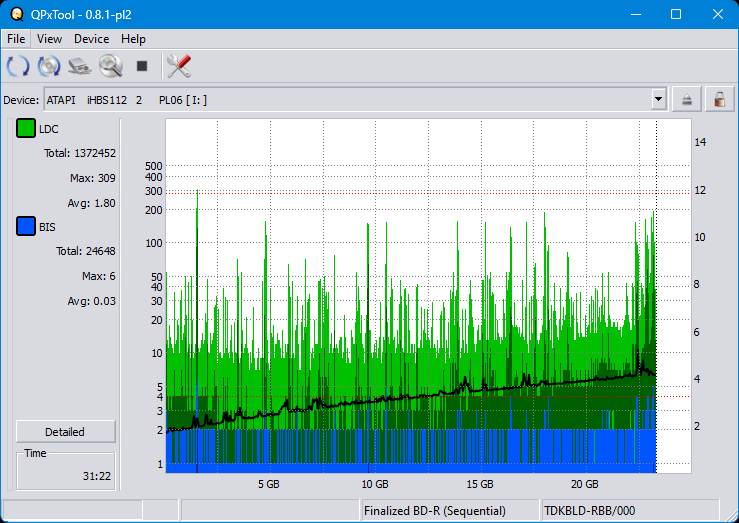Screen dimensions: 739x523
Task: Open the View menu
Action: point(49,39)
